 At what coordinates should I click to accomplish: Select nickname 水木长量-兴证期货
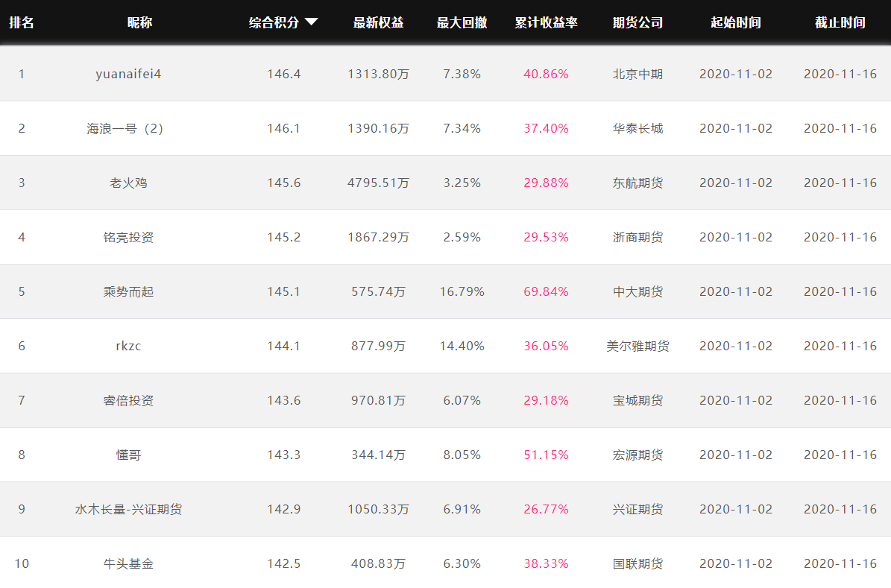[x=128, y=510]
